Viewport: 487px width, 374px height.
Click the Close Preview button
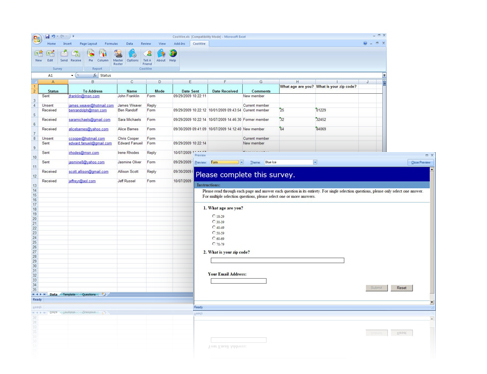[421, 162]
